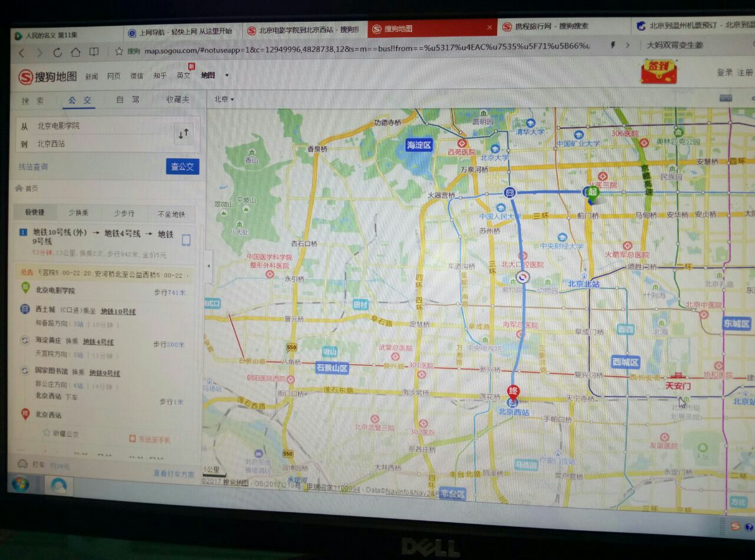Image resolution: width=755 pixels, height=560 pixels.
Task: Open the 英文 navigation link
Action: coord(183,76)
